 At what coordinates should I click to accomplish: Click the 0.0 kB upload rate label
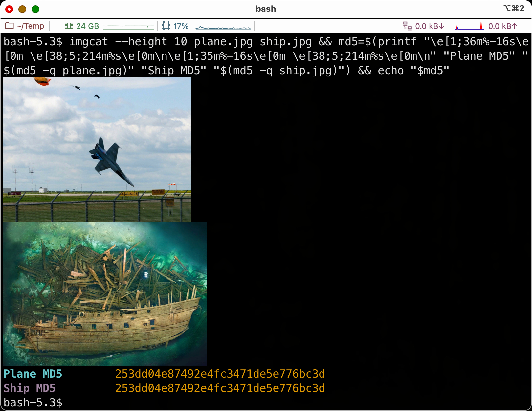tap(502, 26)
